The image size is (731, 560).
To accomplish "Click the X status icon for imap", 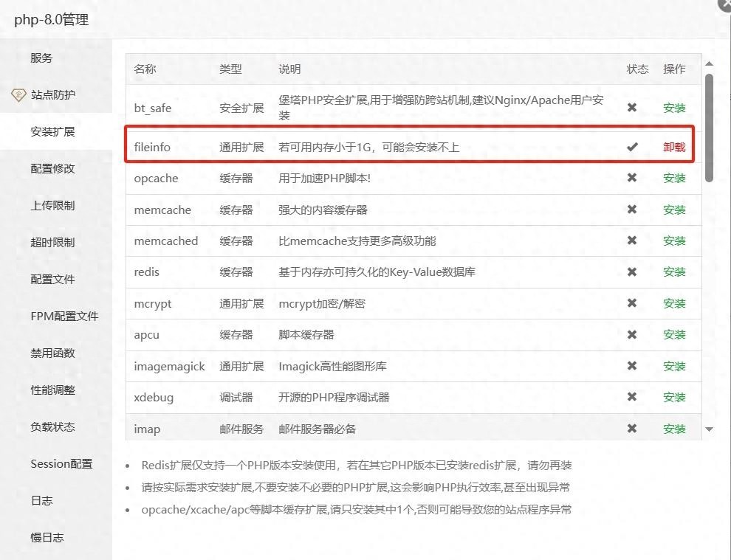I will (x=633, y=428).
